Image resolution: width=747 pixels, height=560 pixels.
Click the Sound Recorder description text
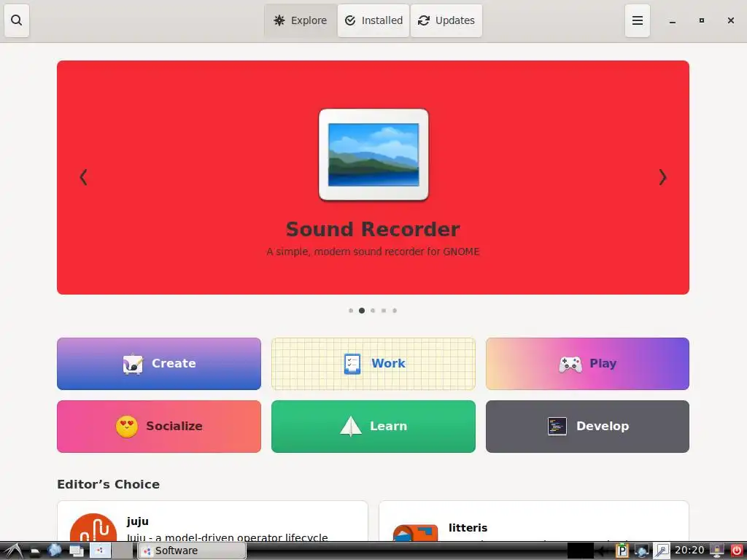coord(373,252)
